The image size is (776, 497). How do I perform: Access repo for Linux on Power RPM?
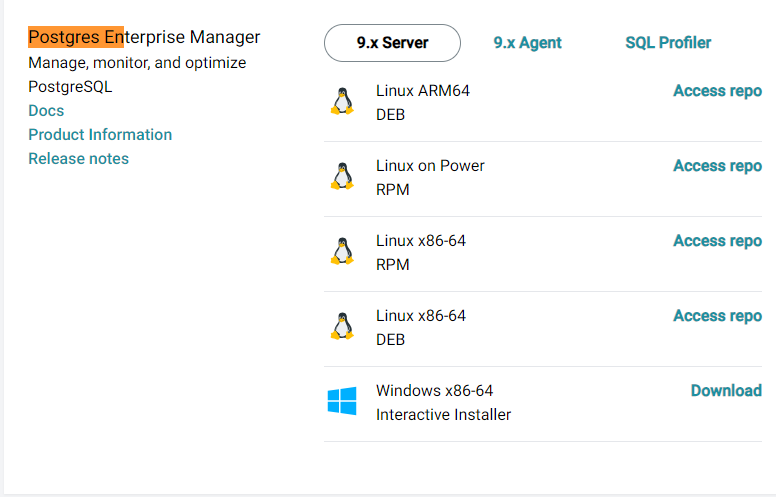pyautogui.click(x=717, y=166)
